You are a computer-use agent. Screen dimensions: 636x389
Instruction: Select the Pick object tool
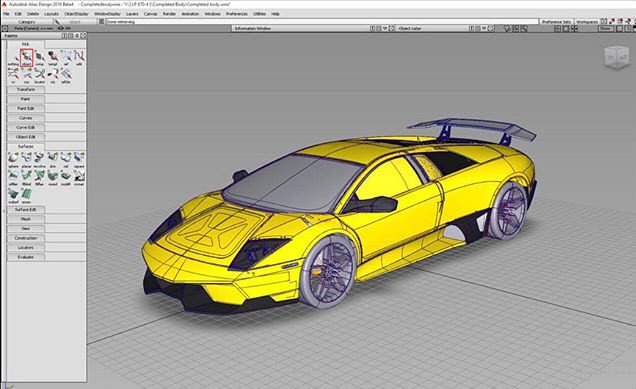pos(26,58)
